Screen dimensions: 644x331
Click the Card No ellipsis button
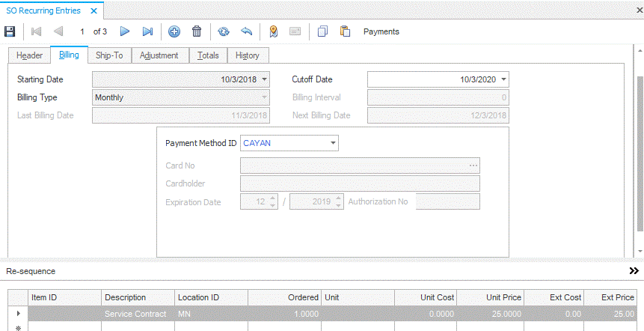[473, 165]
